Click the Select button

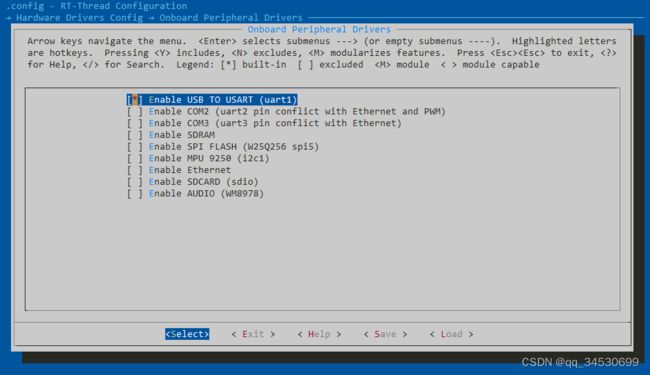tap(187, 334)
